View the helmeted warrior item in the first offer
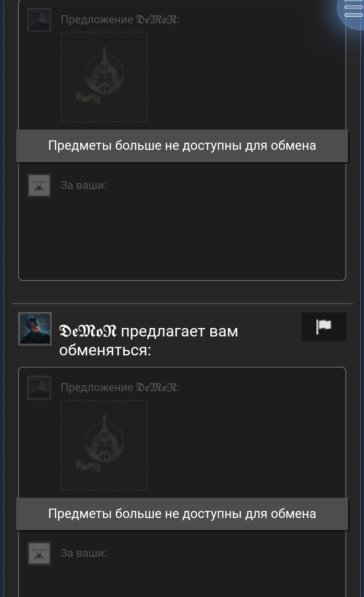 coord(104,77)
